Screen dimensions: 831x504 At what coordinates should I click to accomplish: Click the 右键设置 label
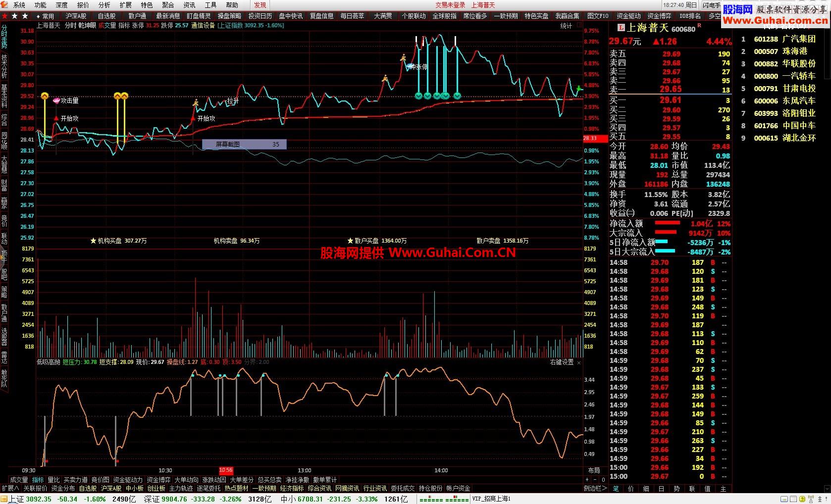click(x=562, y=362)
